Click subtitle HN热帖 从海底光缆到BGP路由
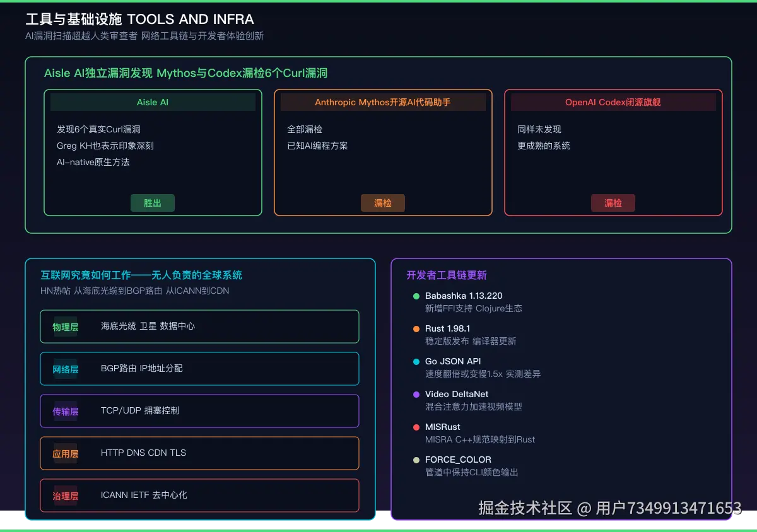This screenshot has width=757, height=532. coord(101,291)
